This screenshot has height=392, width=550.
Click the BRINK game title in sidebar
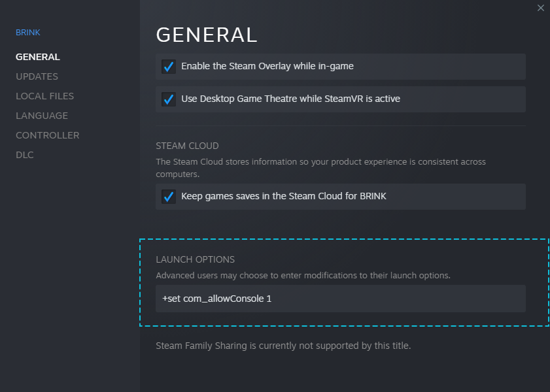[x=28, y=33]
